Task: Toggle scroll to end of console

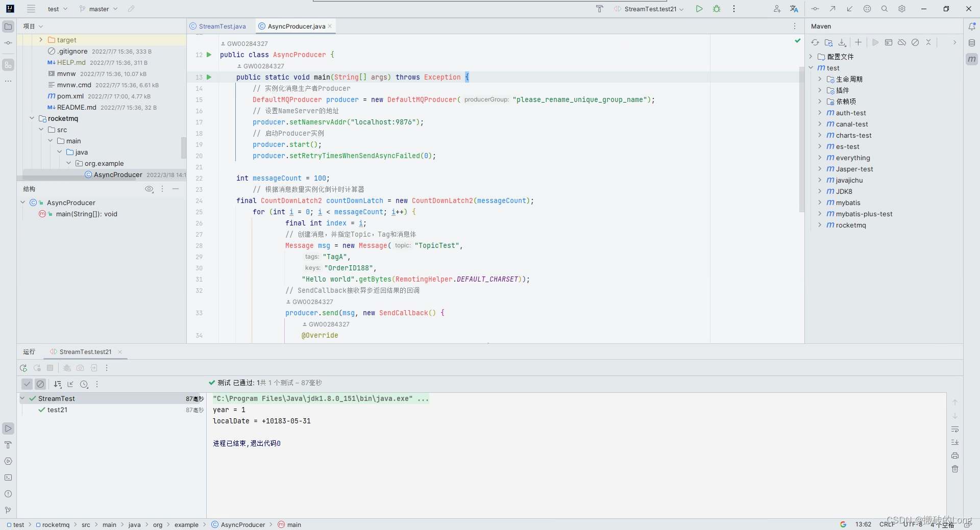Action: coord(955,442)
